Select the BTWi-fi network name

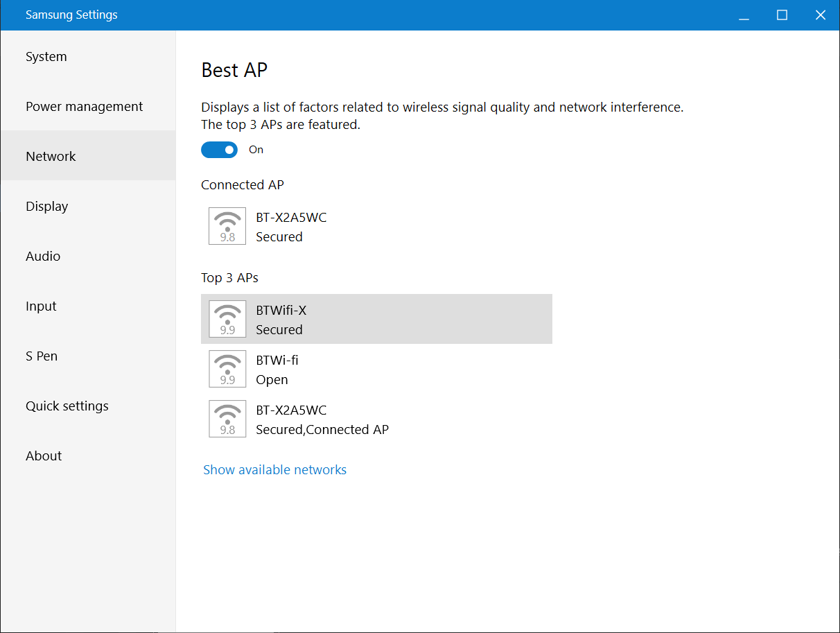click(277, 361)
